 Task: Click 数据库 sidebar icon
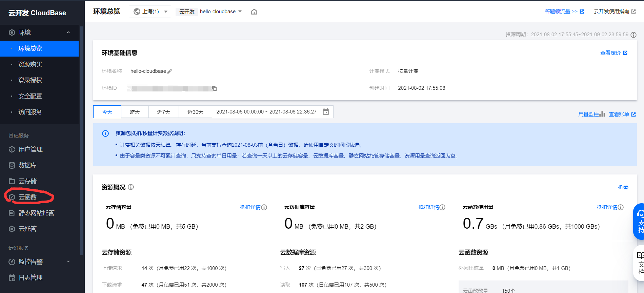point(12,165)
